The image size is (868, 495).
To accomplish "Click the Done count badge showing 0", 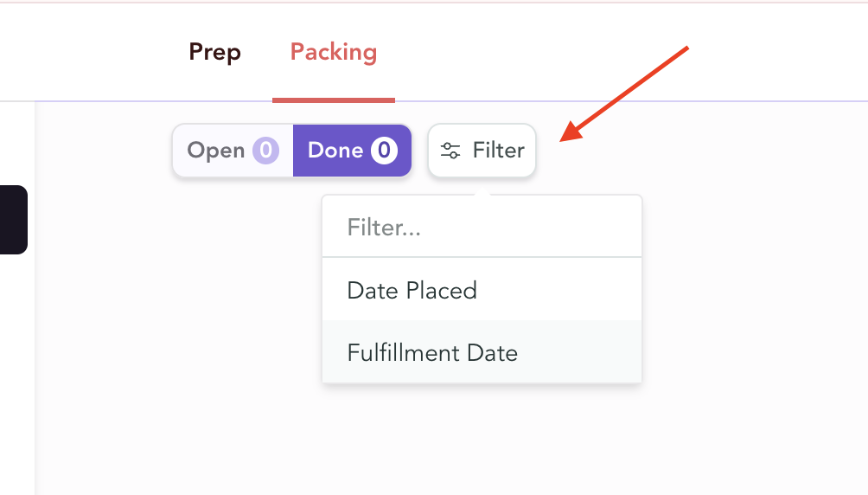I will tap(384, 151).
